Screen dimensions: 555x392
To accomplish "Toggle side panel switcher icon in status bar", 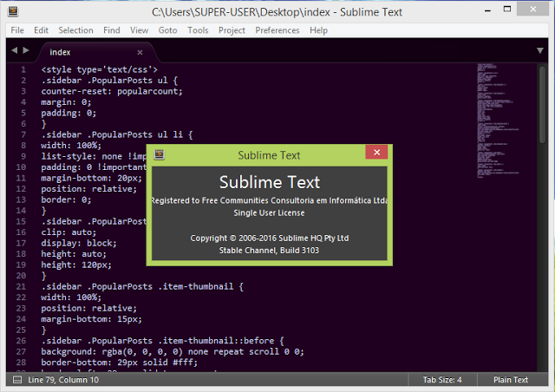I will pyautogui.click(x=17, y=380).
